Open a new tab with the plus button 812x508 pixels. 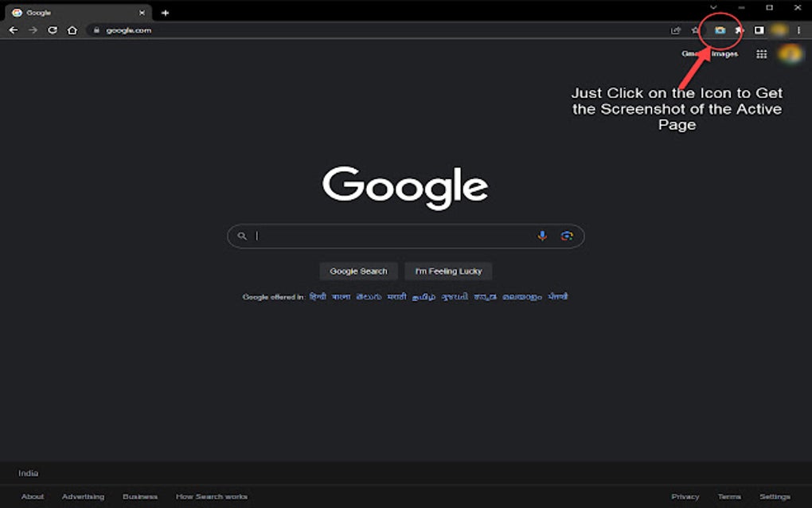165,12
